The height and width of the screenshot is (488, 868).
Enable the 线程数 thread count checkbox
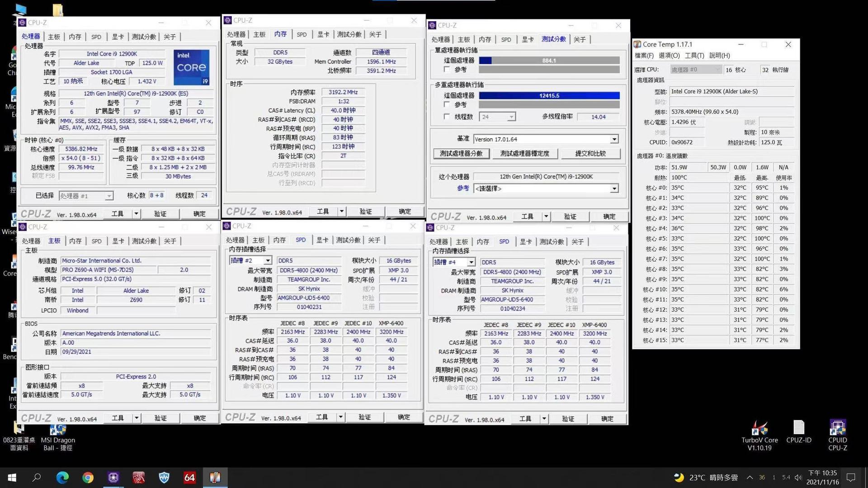(447, 117)
